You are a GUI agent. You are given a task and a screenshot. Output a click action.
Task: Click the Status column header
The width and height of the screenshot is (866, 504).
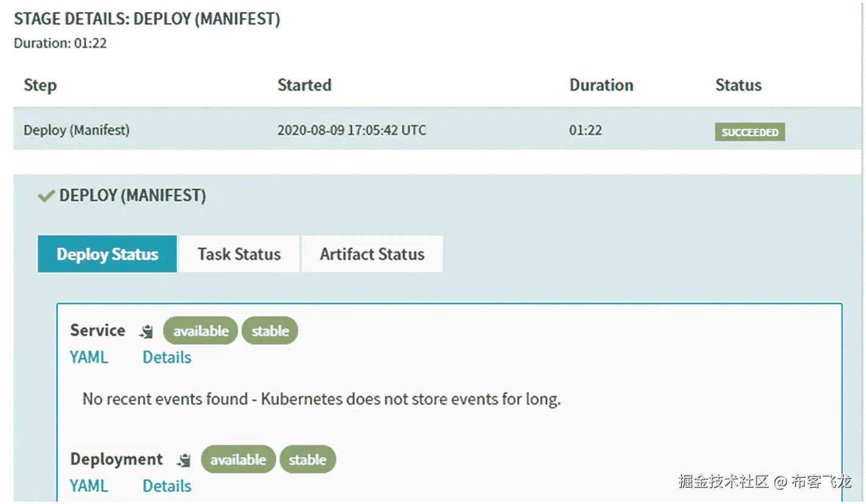[738, 85]
